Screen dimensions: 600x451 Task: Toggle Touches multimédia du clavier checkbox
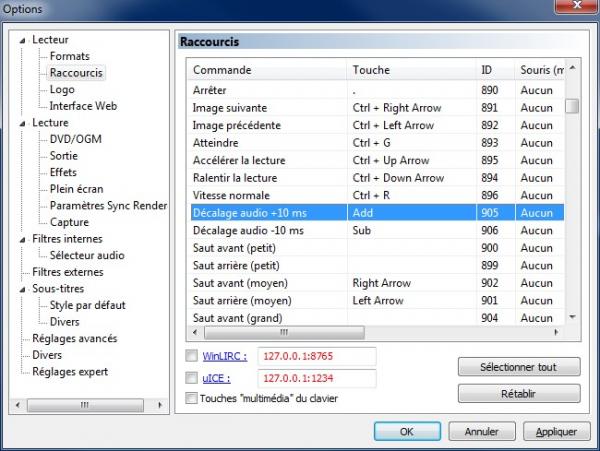(x=192, y=398)
